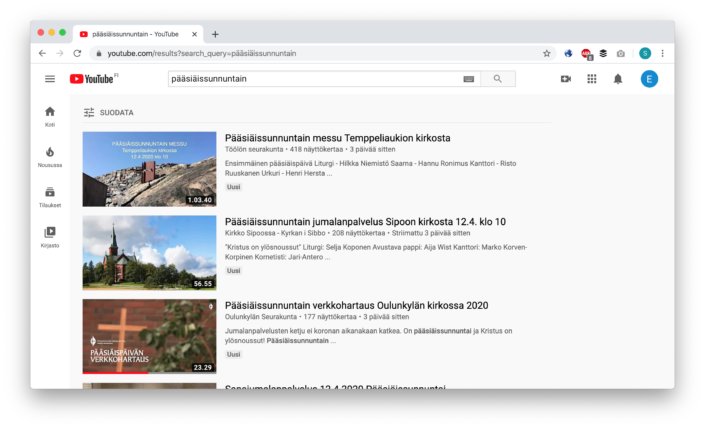
Task: Click the description starting 'Ensimmäinen pääsiäispäivä Liturgi'
Action: [370, 168]
